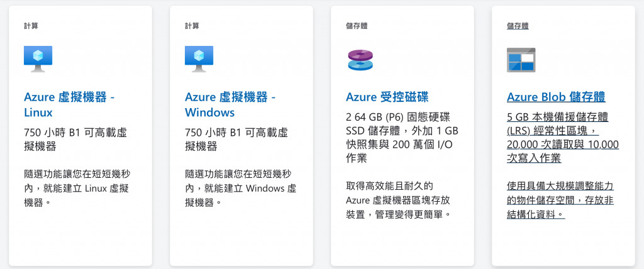This screenshot has width=644, height=269.
Task: Open the Azure Blob 儲存體 title link
Action: point(556,97)
